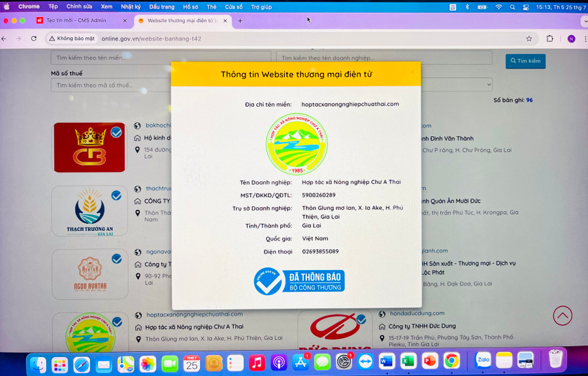588x376 pixels.
Task: Open the Apple menu
Action: [x=7, y=7]
